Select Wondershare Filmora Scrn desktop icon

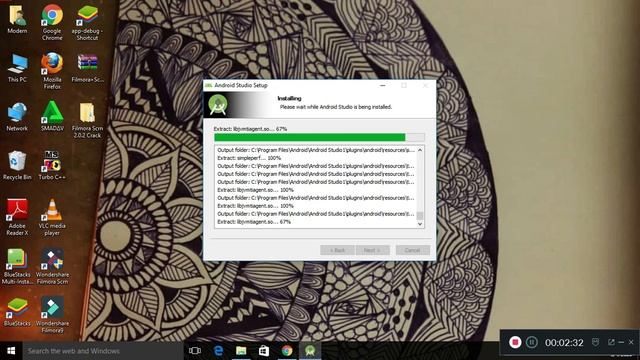pos(52,266)
